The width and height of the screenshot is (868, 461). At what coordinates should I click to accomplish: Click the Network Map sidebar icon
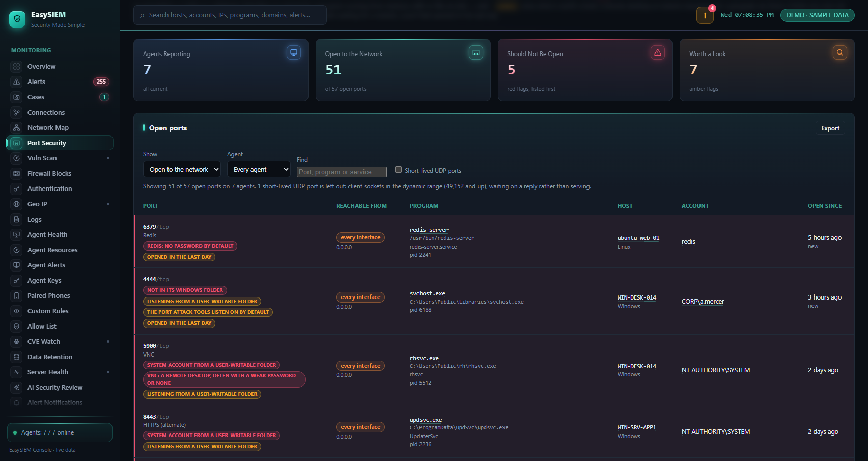click(17, 128)
